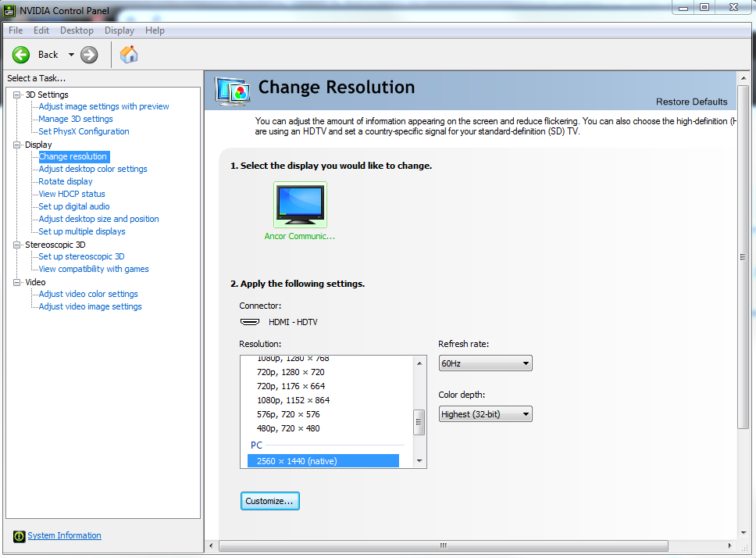
Task: Open Adjust desktop color settings
Action: [x=93, y=170]
